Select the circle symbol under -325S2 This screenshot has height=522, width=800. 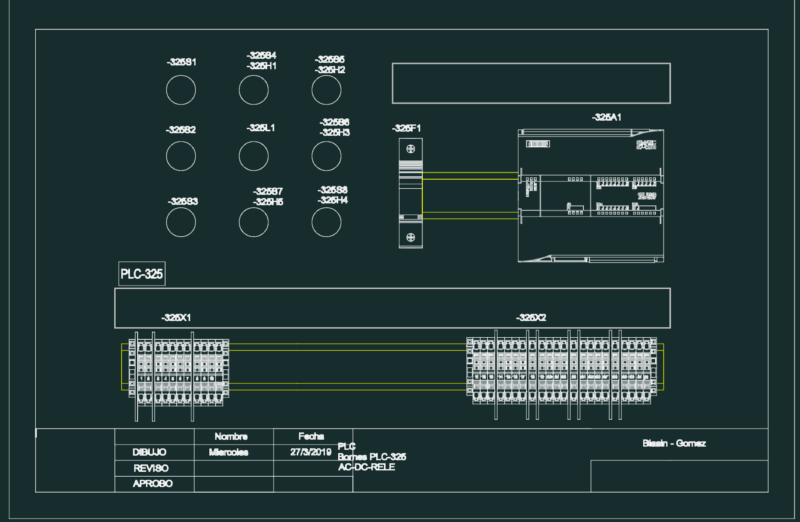tap(181, 156)
